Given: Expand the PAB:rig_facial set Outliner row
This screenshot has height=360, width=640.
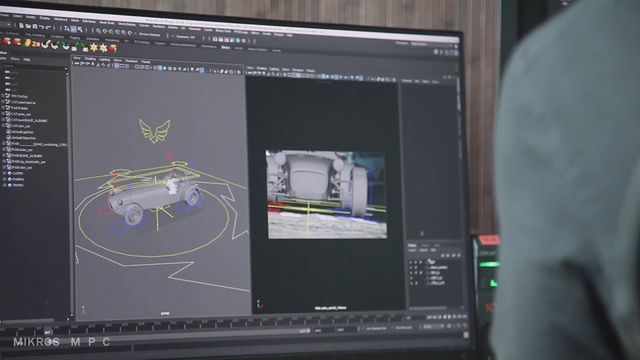Looking at the screenshot, I should click(4, 162).
